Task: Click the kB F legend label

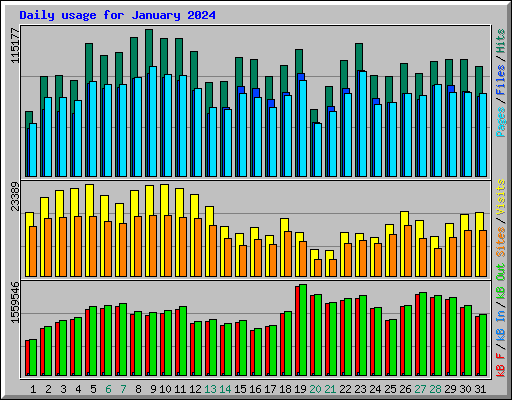Action: [x=501, y=365]
